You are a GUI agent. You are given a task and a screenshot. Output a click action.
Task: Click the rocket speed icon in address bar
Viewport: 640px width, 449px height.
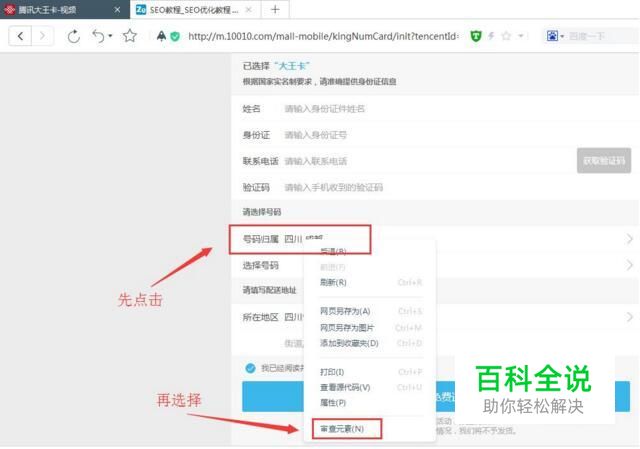(162, 36)
